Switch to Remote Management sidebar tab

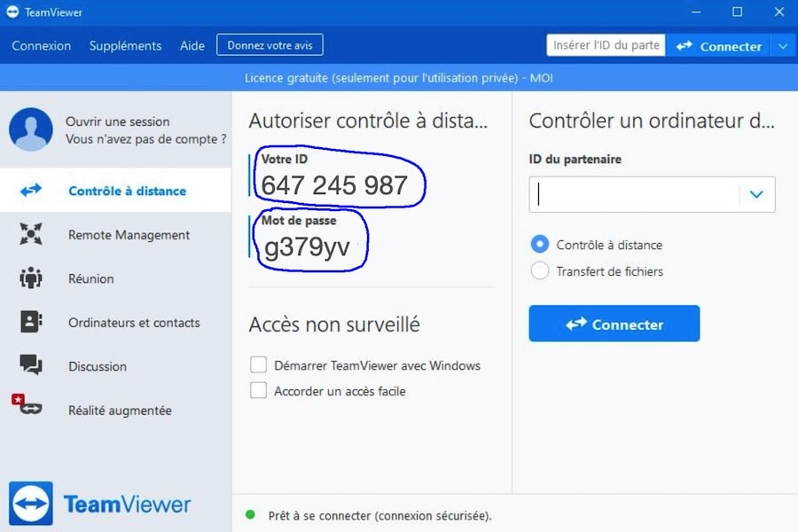pos(115,234)
